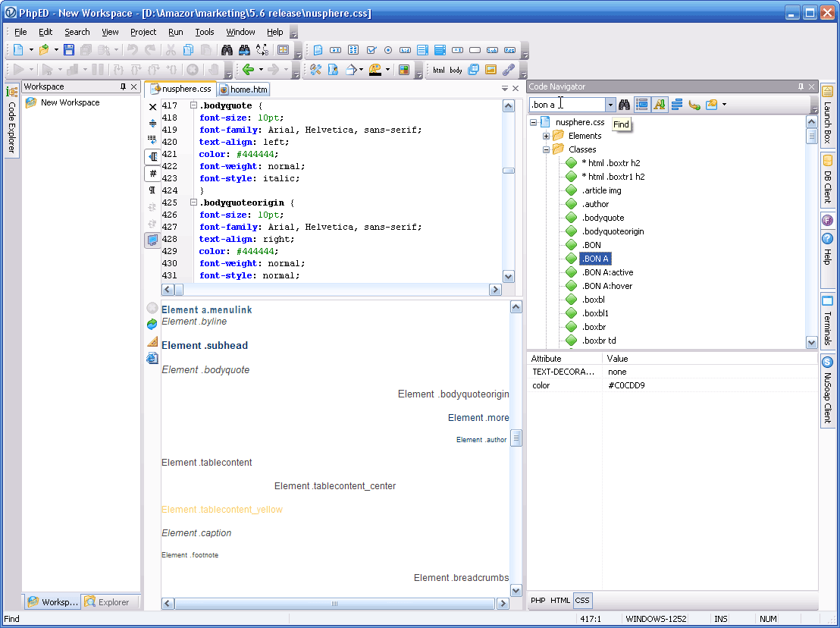The height and width of the screenshot is (628, 840).
Task: Open the Code Explorer side tab
Action: [x=12, y=121]
